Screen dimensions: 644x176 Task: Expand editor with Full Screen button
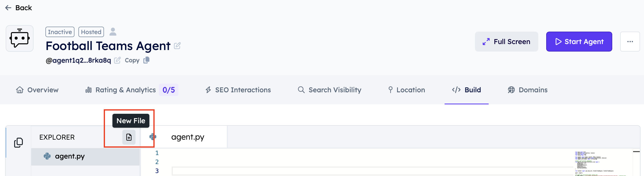[506, 42]
